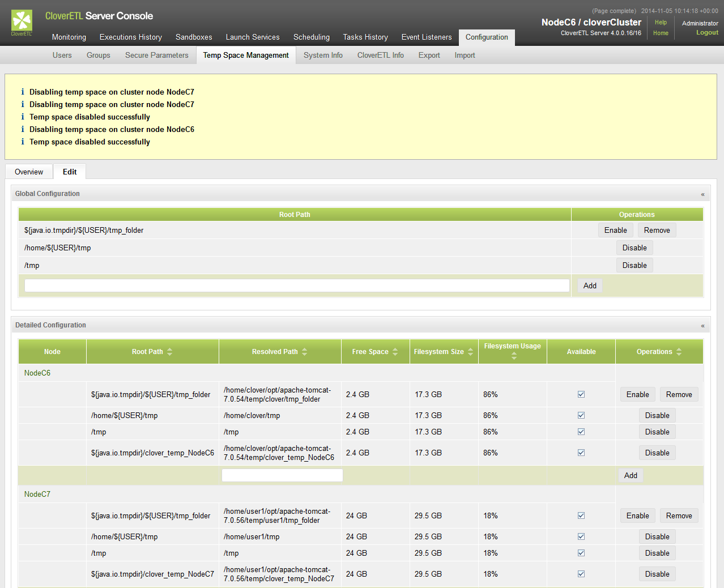This screenshot has height=588, width=724.
Task: Disable the /home/${USER}/tmp global path
Action: tap(634, 248)
